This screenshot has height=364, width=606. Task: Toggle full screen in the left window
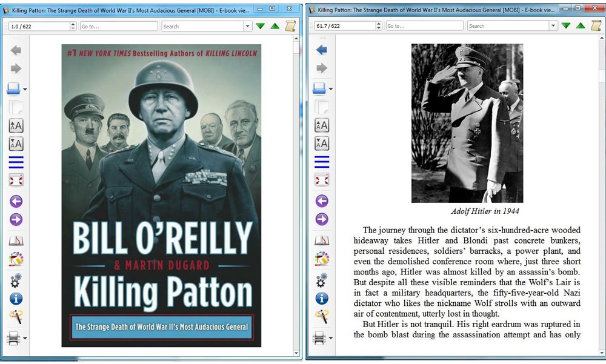point(16,180)
